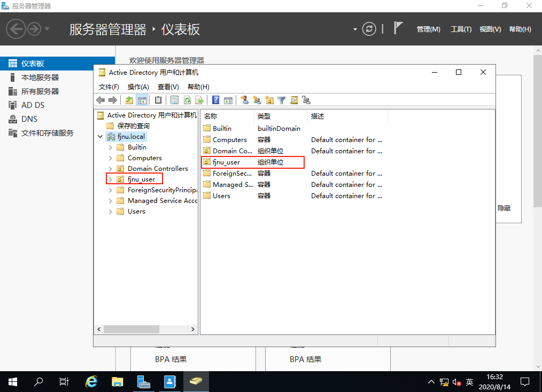The height and width of the screenshot is (392, 542).
Task: Open File Explorer from the taskbar
Action: pyautogui.click(x=118, y=382)
